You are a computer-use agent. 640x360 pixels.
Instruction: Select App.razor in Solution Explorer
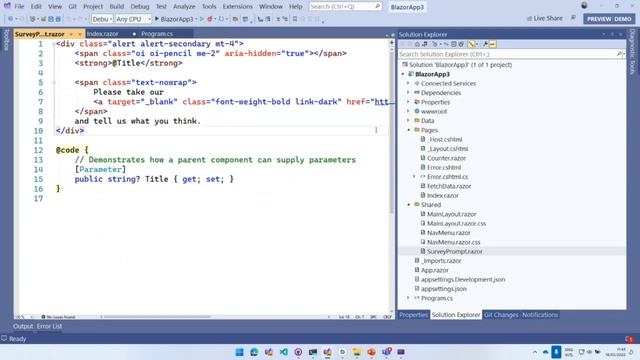coord(434,270)
